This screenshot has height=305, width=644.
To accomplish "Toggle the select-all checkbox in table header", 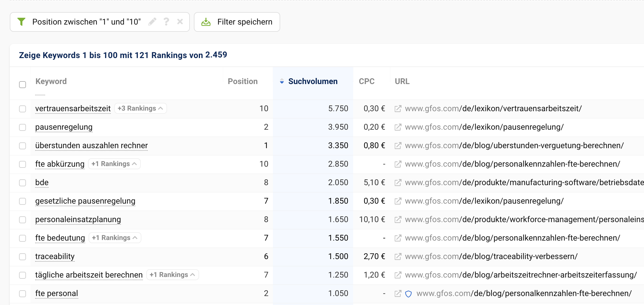I will pyautogui.click(x=23, y=85).
